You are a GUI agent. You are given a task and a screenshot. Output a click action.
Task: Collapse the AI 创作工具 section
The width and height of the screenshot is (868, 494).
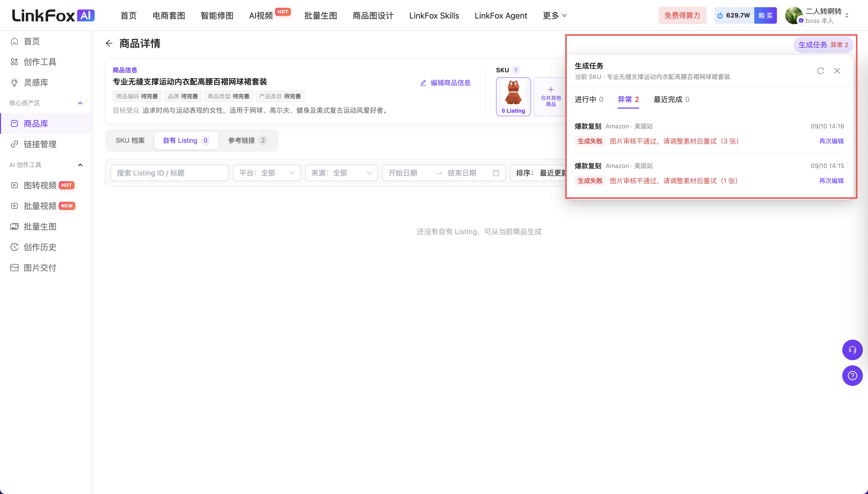[80, 165]
